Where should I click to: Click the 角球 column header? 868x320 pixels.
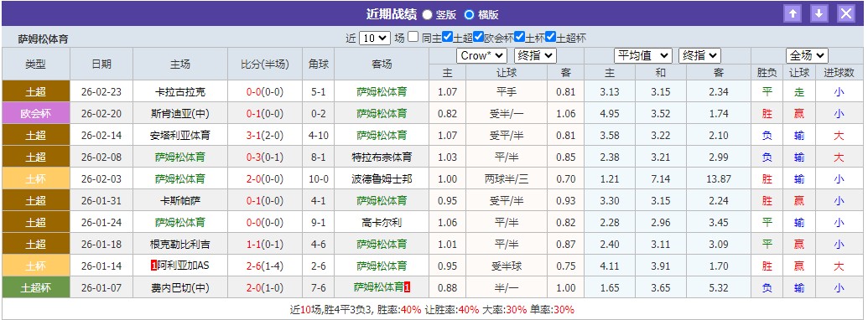click(319, 65)
